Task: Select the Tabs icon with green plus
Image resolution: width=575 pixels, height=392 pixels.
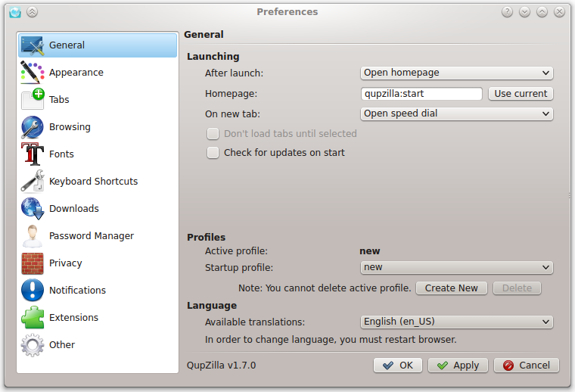Action: [33, 99]
